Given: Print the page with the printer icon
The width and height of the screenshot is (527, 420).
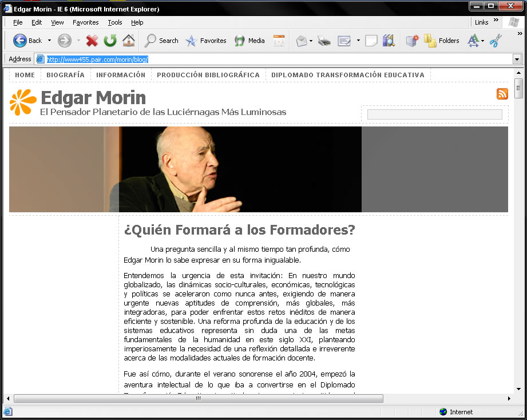Looking at the screenshot, I should coord(324,41).
